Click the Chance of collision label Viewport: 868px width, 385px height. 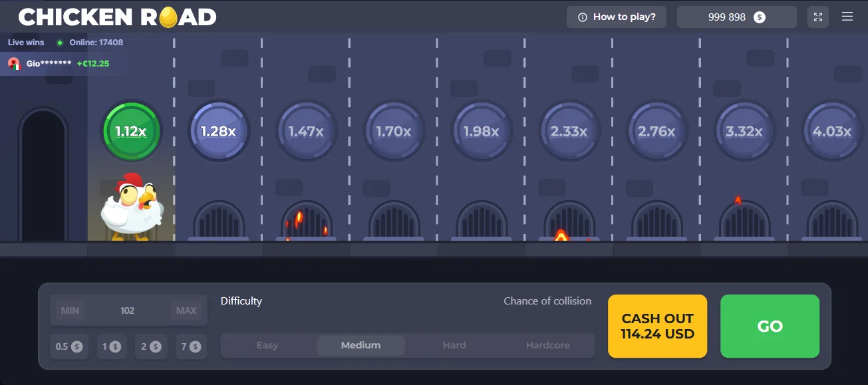click(x=547, y=301)
